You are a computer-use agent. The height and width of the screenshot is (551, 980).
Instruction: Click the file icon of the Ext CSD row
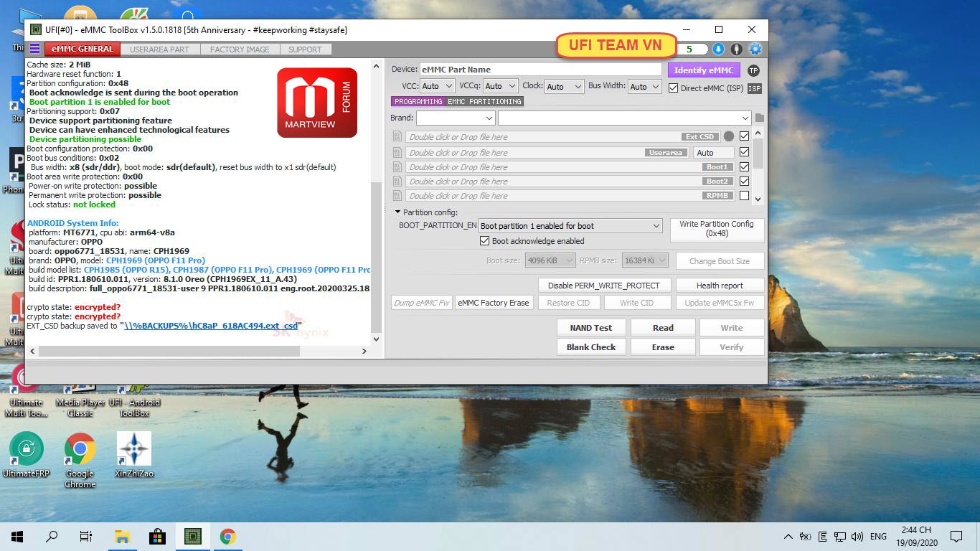point(397,136)
